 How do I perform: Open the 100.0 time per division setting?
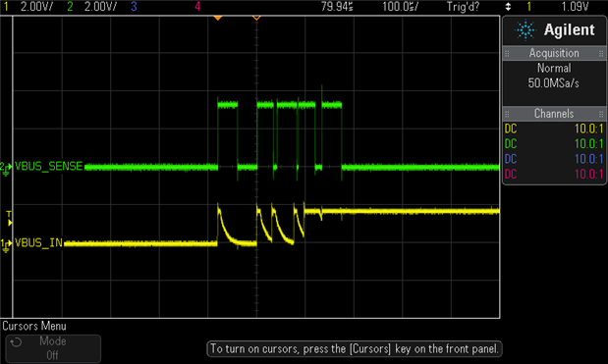click(400, 6)
